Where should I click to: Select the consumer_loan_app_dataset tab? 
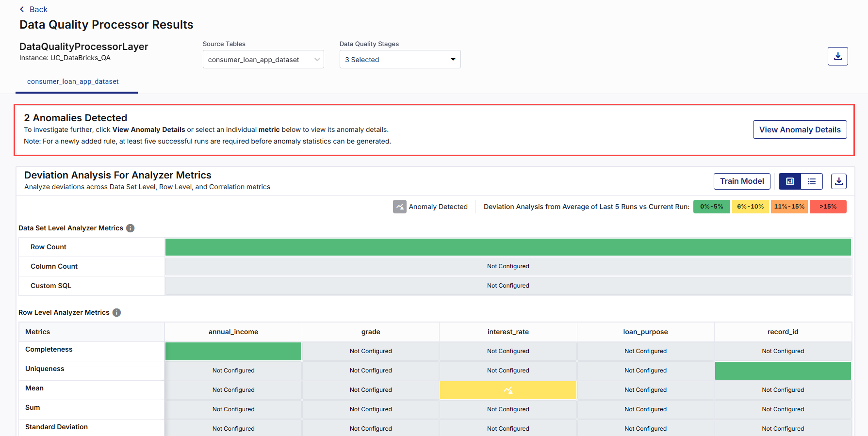click(x=73, y=81)
